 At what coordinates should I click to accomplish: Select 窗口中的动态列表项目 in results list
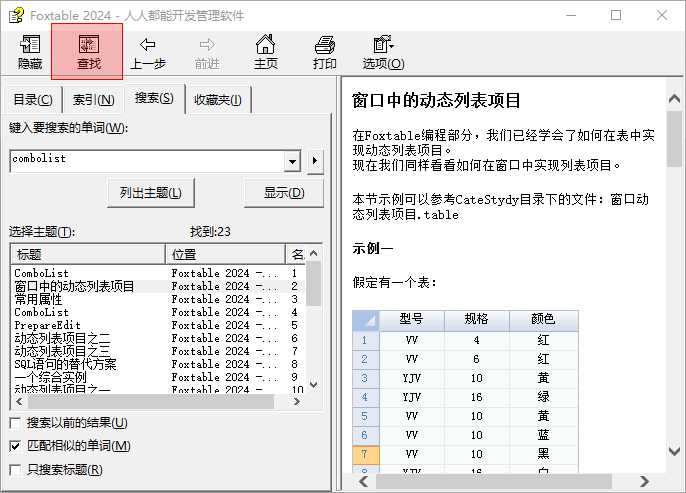(x=158, y=287)
